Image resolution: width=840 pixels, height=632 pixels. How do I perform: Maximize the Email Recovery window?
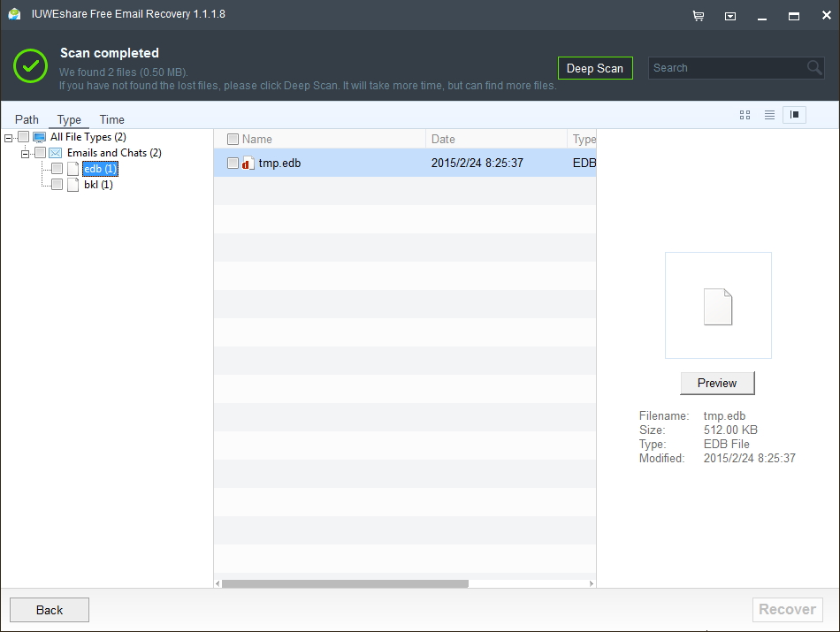point(794,16)
